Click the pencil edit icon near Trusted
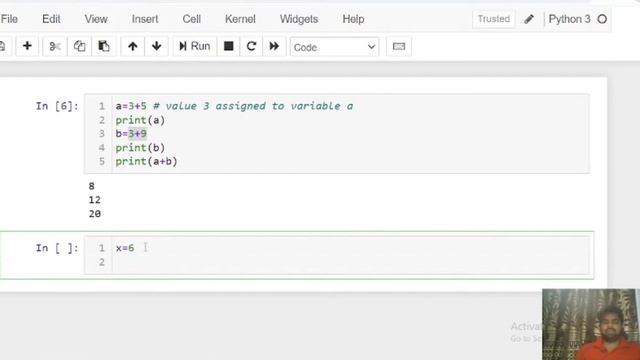This screenshot has height=360, width=640. [x=529, y=19]
